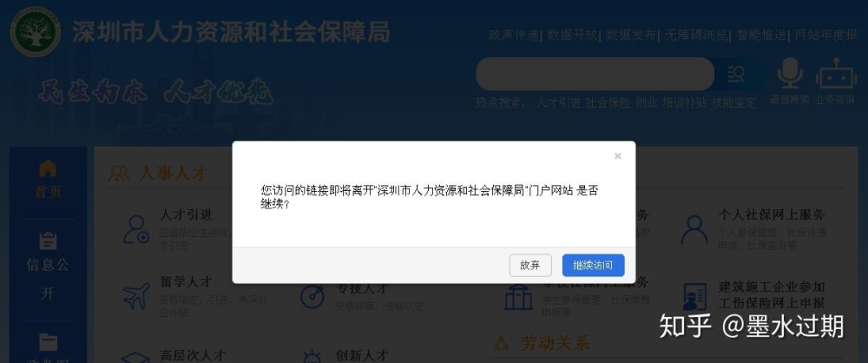
Task: Click the 个人社保网上服务 person icon
Action: click(x=694, y=229)
